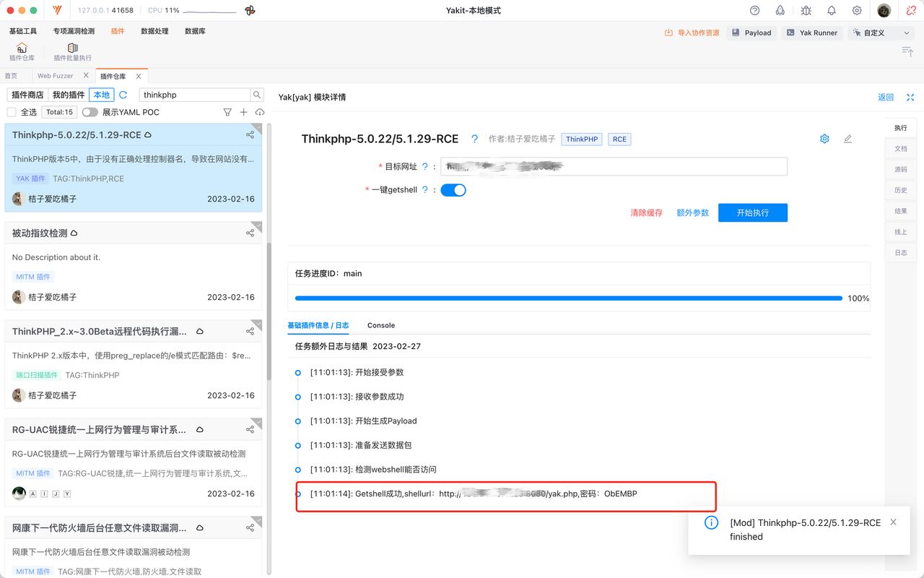
Task: Dismiss the finished notification popup
Action: click(894, 522)
